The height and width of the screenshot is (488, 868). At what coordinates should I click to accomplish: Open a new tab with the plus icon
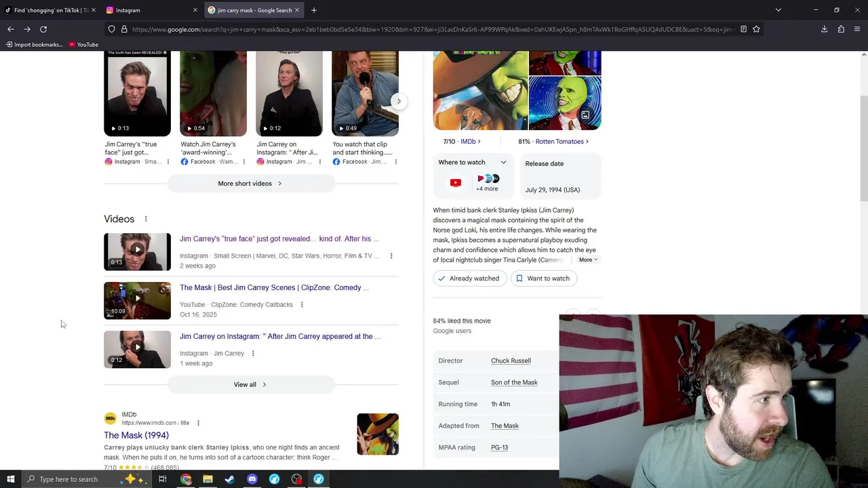[x=313, y=10]
